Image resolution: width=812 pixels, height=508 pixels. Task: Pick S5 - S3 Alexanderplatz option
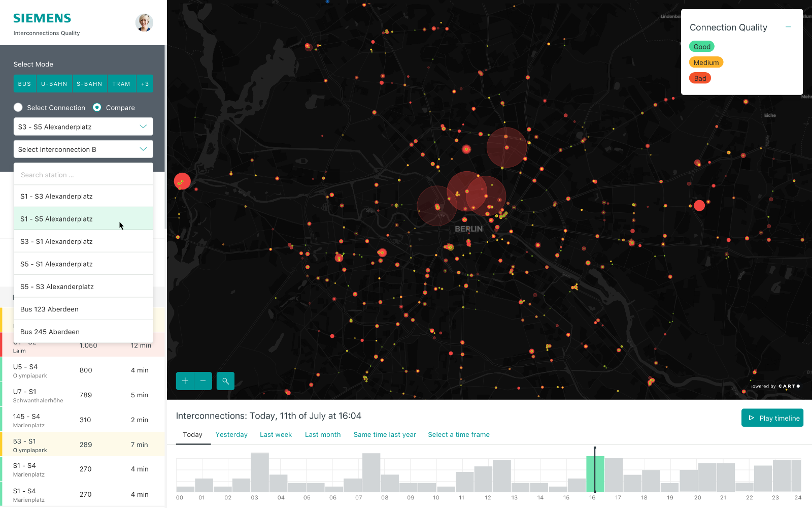click(83, 287)
